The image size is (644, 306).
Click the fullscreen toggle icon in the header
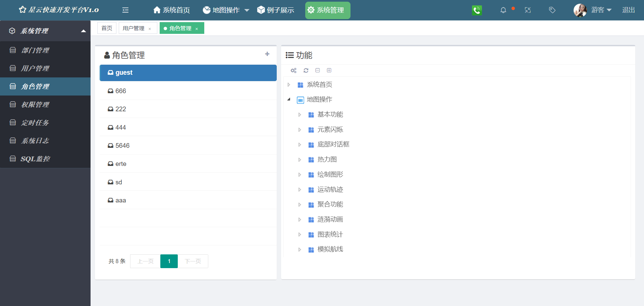528,10
